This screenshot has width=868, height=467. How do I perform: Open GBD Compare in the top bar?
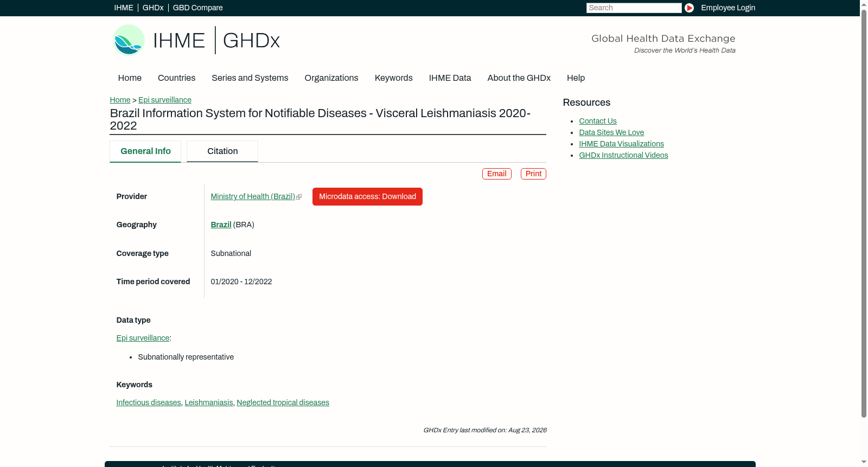197,8
